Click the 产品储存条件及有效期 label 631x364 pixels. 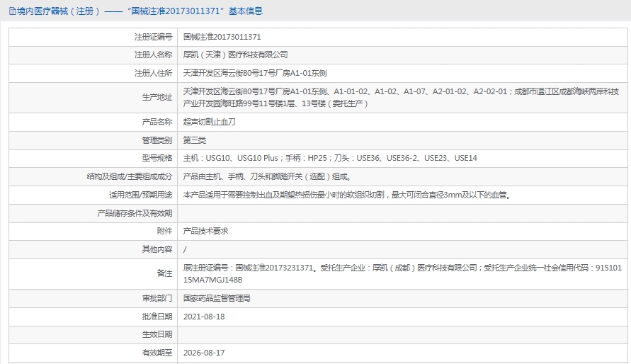coord(135,213)
